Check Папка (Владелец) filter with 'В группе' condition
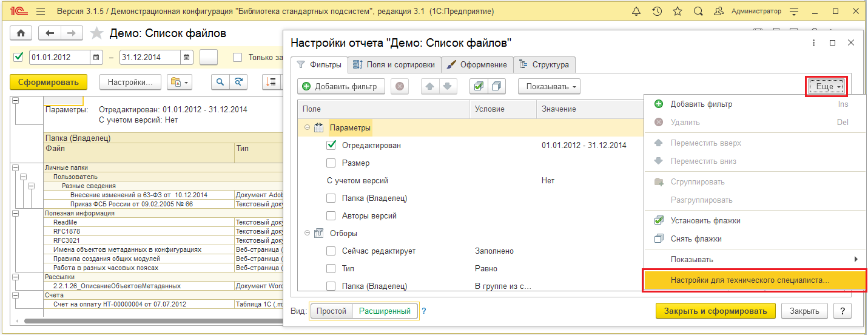Image resolution: width=868 pixels, height=335 pixels. pos(331,286)
